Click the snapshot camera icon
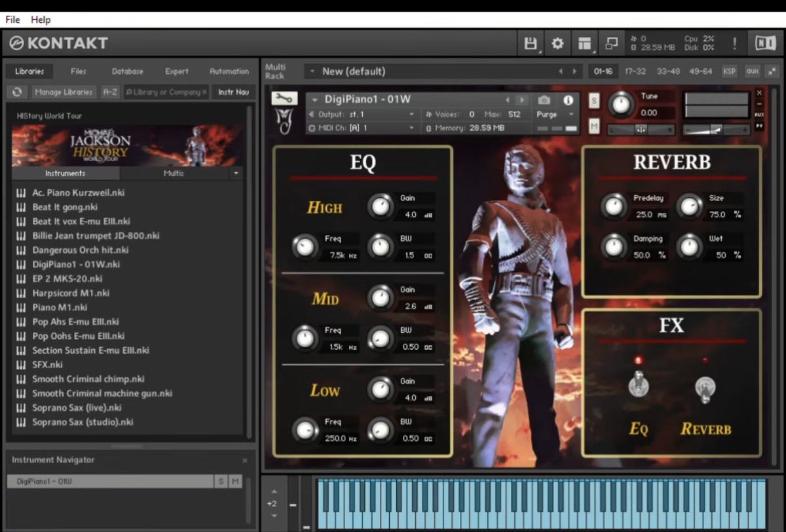This screenshot has width=786, height=532. click(544, 100)
